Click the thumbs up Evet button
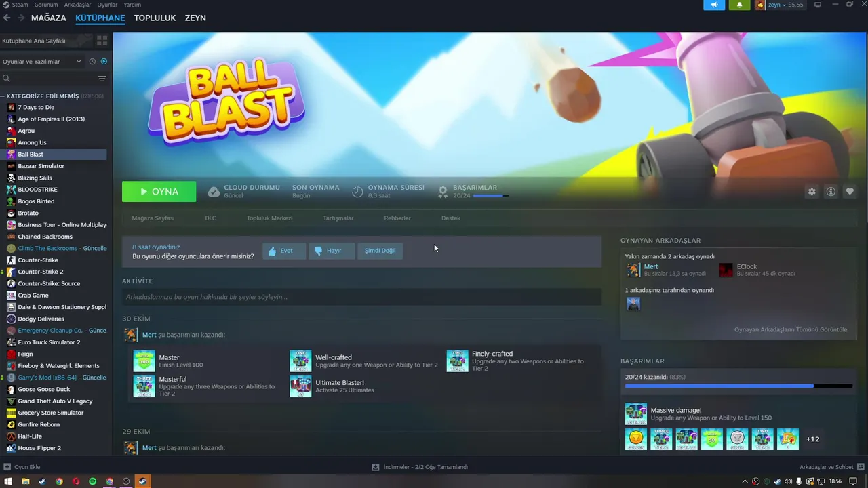This screenshot has height=488, width=868. (284, 251)
